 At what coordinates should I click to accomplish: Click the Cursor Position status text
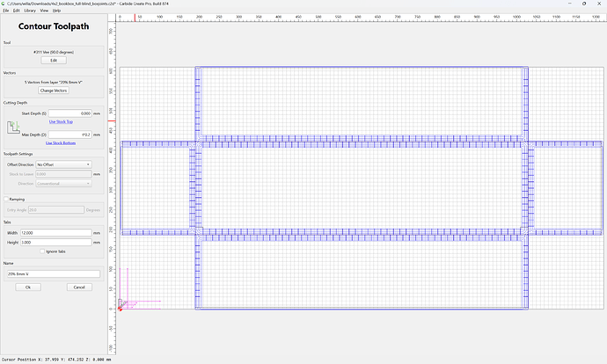[56, 360]
